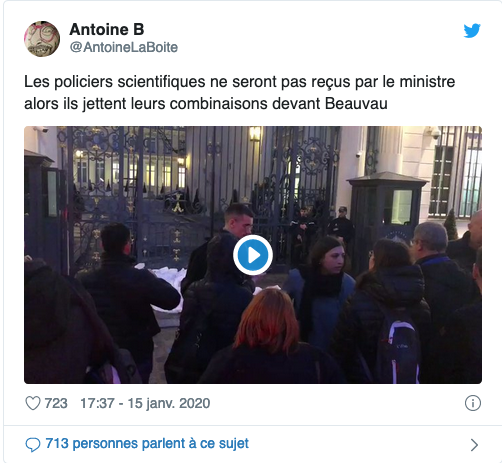
Task: Like the tweet with the heart icon
Action: [33, 403]
